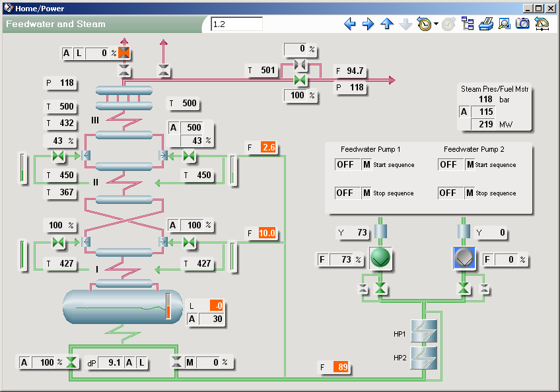Toggle A mode on drum level setpoint 30
The image size is (560, 392).
click(192, 319)
